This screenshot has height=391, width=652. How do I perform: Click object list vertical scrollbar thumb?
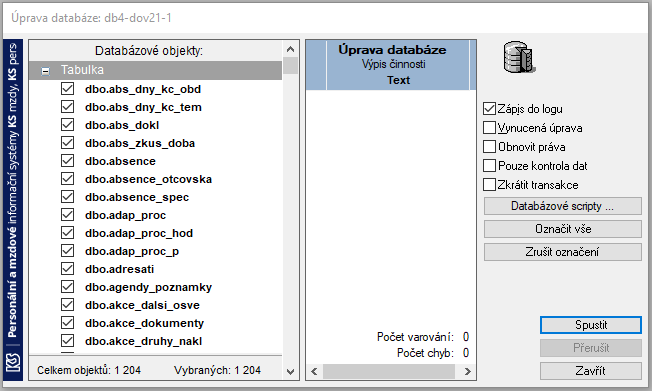291,66
